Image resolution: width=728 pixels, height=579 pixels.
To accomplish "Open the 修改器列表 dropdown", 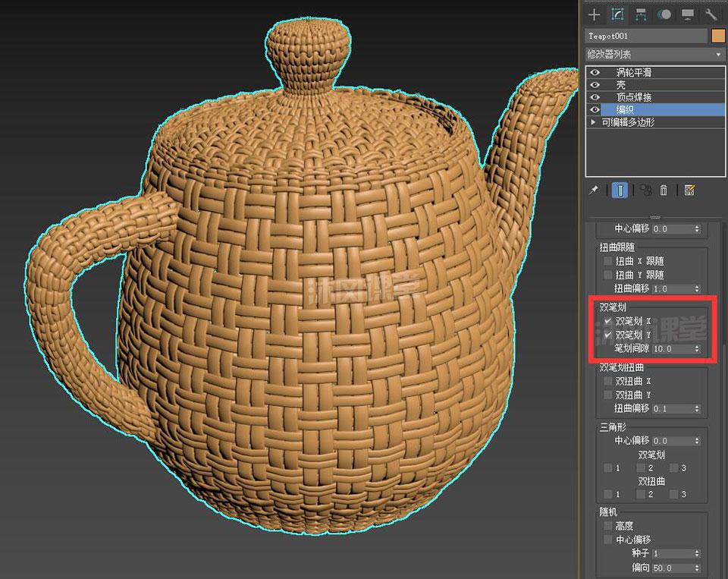I will coord(654,55).
